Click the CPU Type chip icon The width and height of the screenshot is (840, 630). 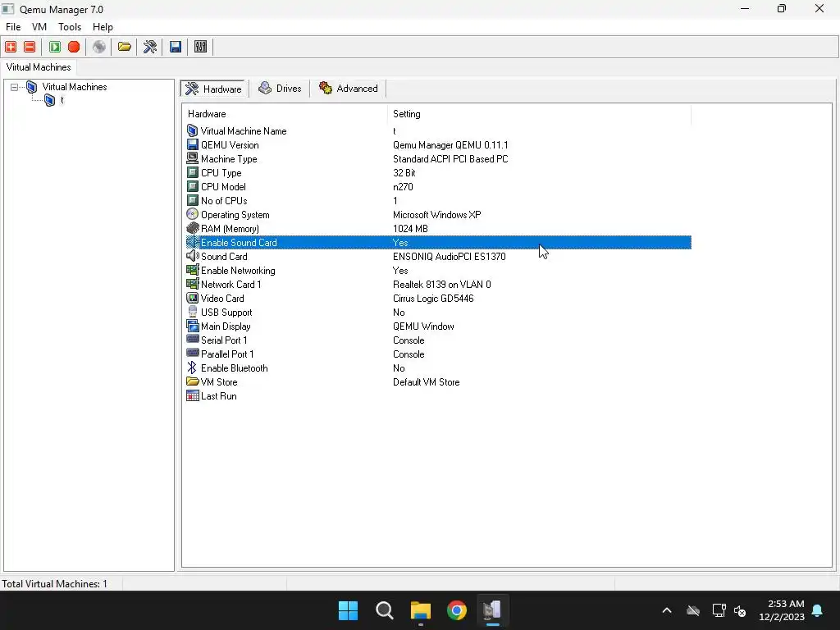point(192,172)
